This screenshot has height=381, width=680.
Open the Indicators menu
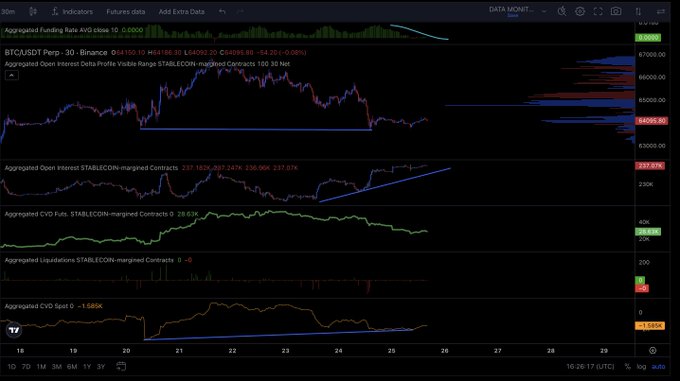[x=72, y=12]
